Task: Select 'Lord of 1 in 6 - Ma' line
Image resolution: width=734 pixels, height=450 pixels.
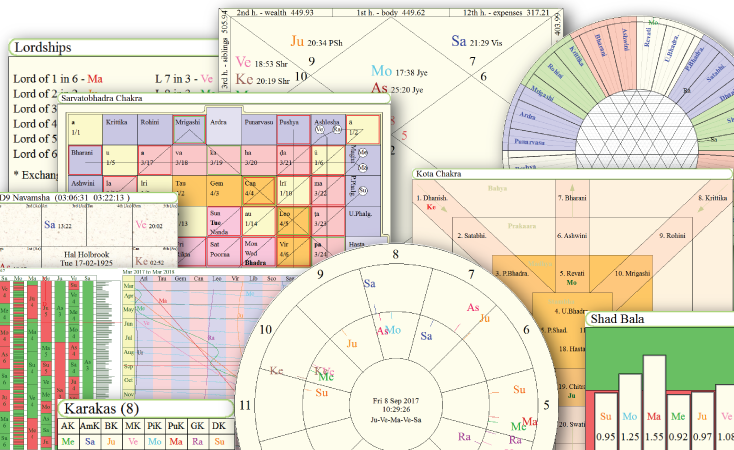Action: coord(58,79)
